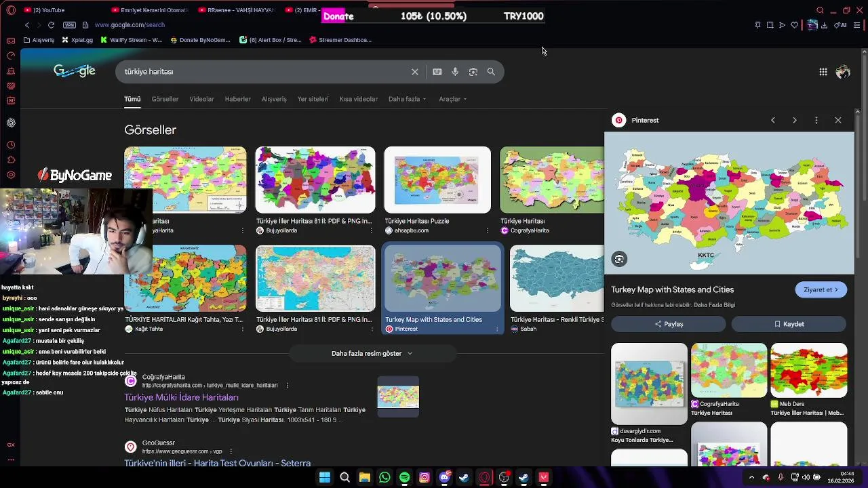The image size is (868, 488).
Task: Open the Türkiye Haritası Puzzle thumbnail
Action: pyautogui.click(x=437, y=180)
